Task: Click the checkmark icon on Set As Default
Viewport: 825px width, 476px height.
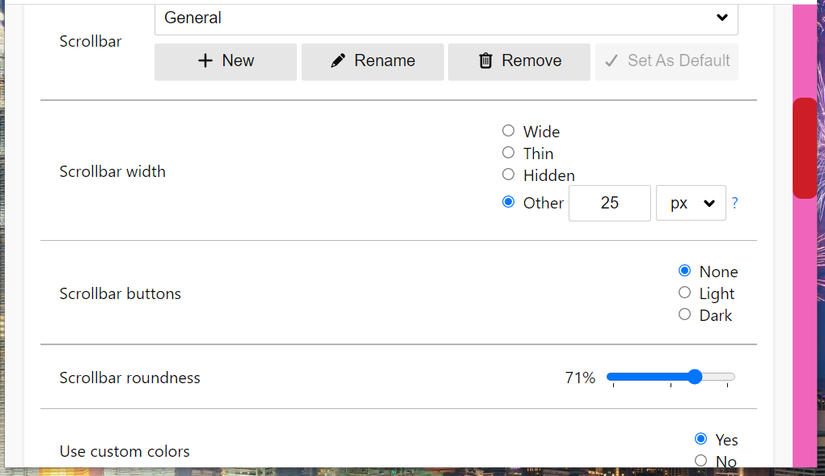Action: (612, 61)
